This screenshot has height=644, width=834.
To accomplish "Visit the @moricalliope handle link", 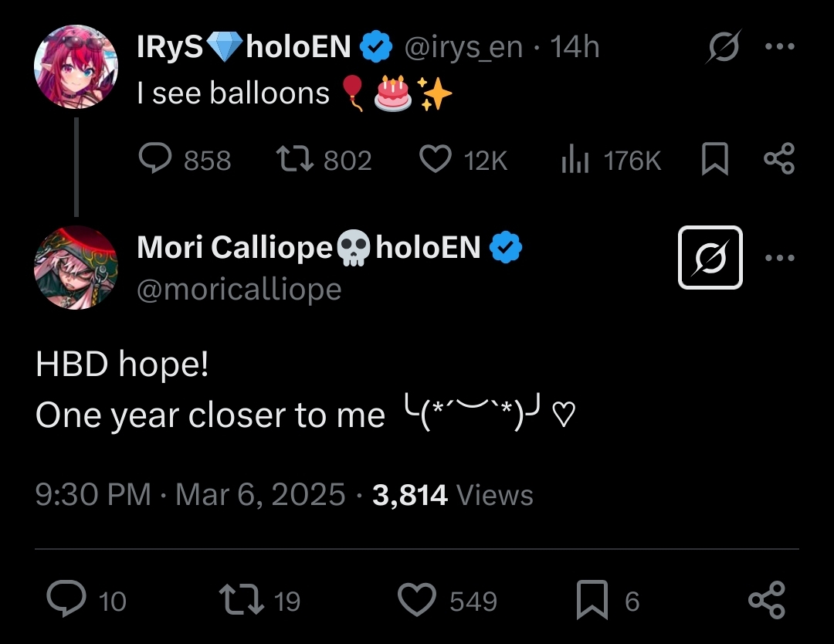I will point(239,289).
